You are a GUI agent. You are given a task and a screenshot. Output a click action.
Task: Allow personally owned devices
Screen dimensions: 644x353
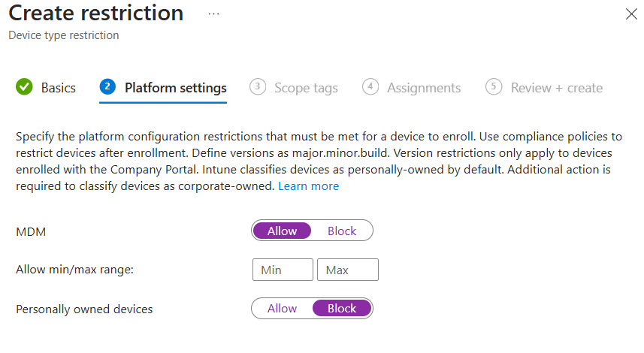(x=282, y=308)
